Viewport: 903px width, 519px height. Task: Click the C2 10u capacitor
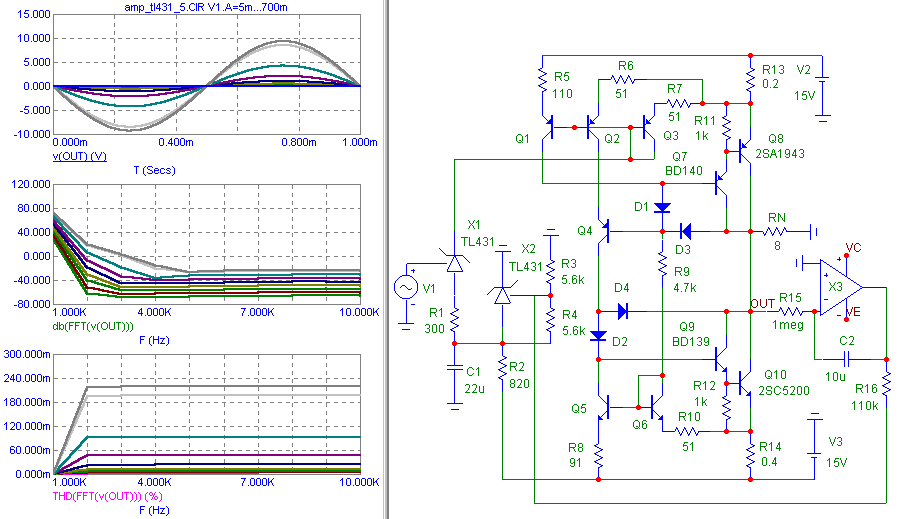[847, 359]
